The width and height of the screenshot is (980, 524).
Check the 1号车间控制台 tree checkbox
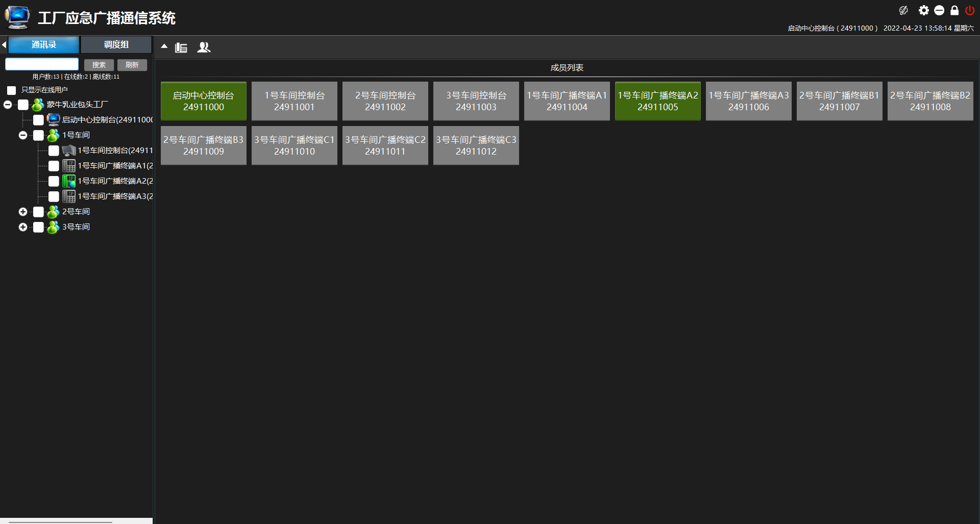tap(54, 151)
